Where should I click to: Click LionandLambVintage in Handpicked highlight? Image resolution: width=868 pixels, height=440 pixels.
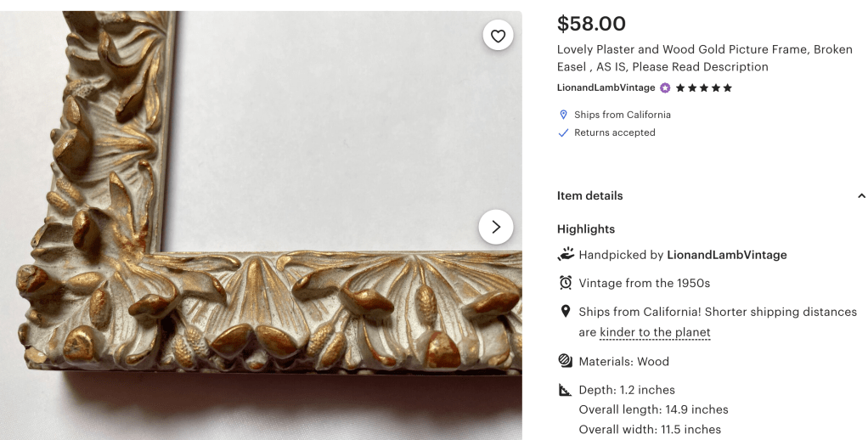[x=726, y=255]
